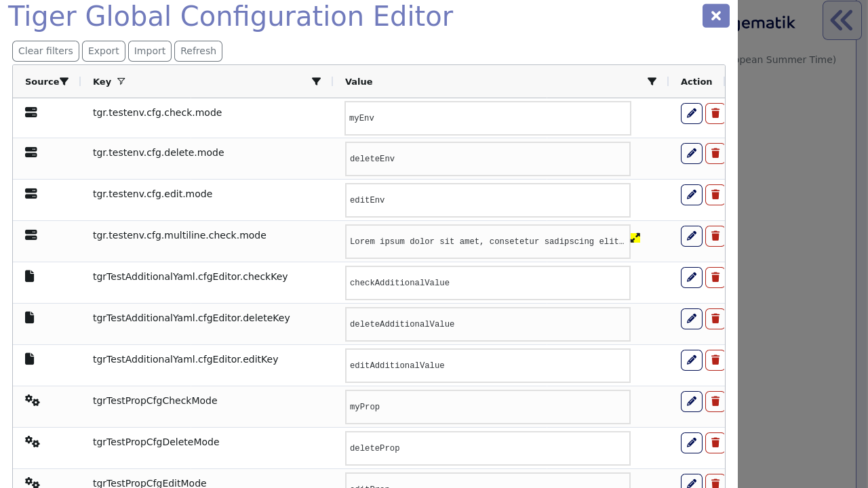Viewport: 868px width, 488px height.
Task: Delete the cfgEditor.checkKey entry
Action: [x=715, y=277]
